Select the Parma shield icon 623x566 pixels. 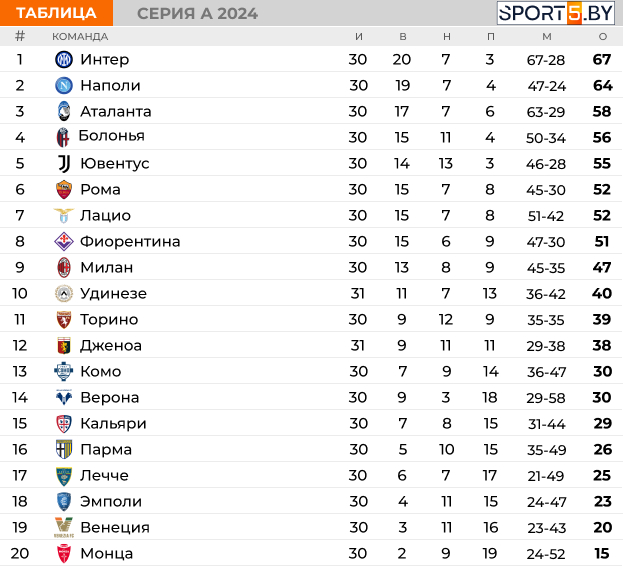click(x=64, y=449)
